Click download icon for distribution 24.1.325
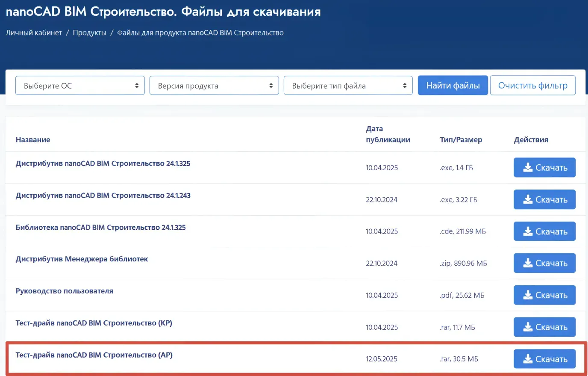 [528, 167]
